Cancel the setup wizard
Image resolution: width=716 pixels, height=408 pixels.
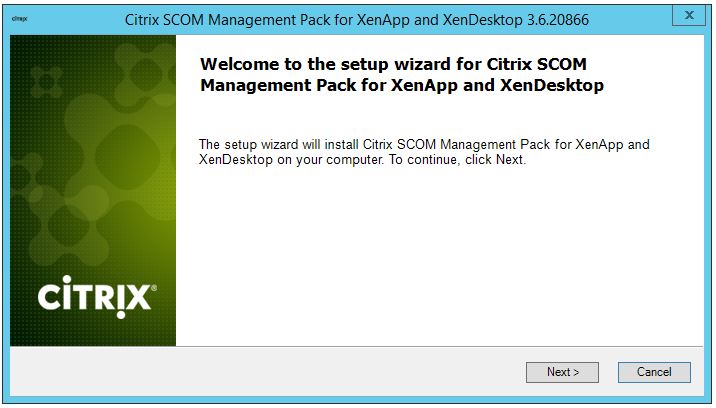pyautogui.click(x=653, y=372)
